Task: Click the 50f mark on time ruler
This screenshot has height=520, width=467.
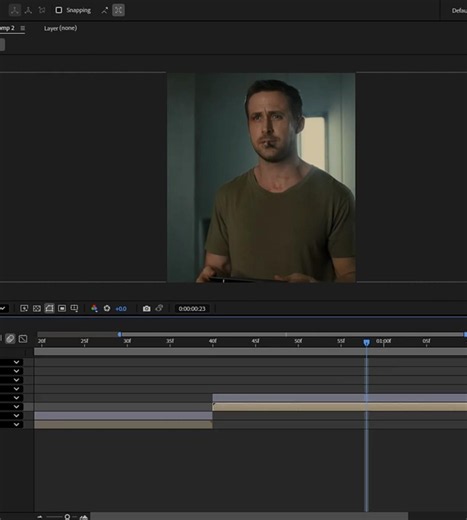Action: click(298, 341)
